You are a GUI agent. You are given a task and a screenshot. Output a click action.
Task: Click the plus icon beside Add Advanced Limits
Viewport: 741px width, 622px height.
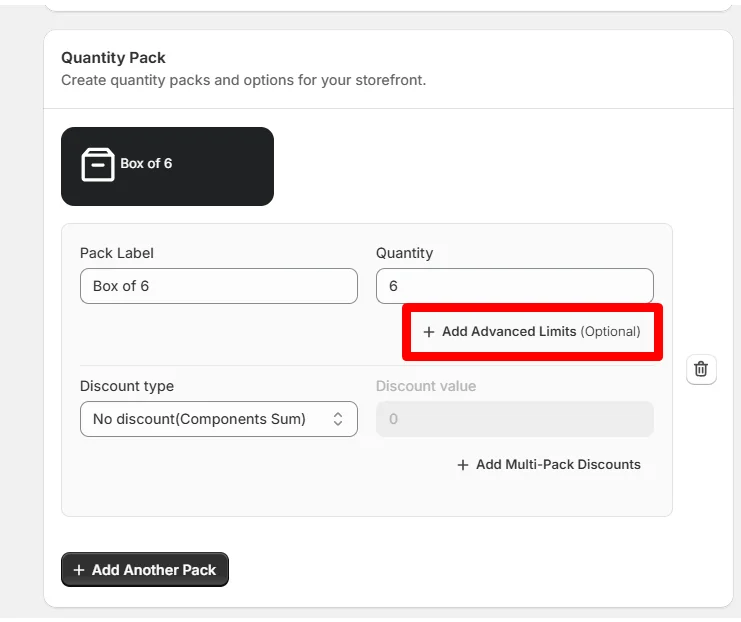(x=429, y=332)
